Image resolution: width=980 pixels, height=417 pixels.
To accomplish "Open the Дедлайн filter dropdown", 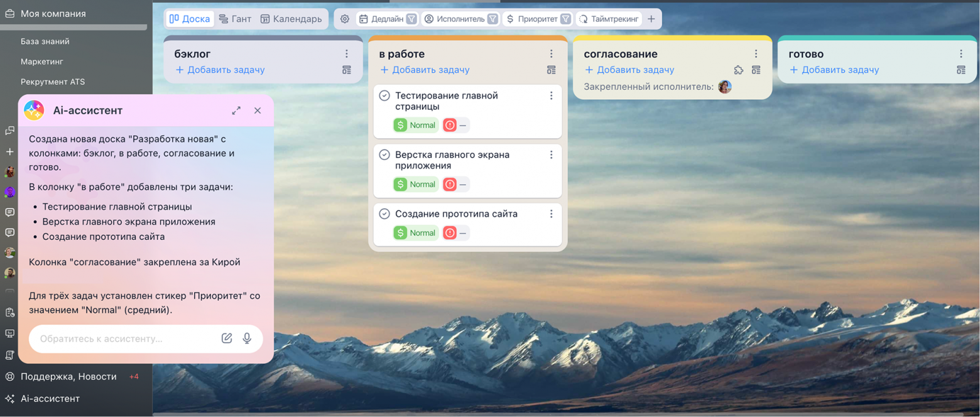I will pos(411,19).
